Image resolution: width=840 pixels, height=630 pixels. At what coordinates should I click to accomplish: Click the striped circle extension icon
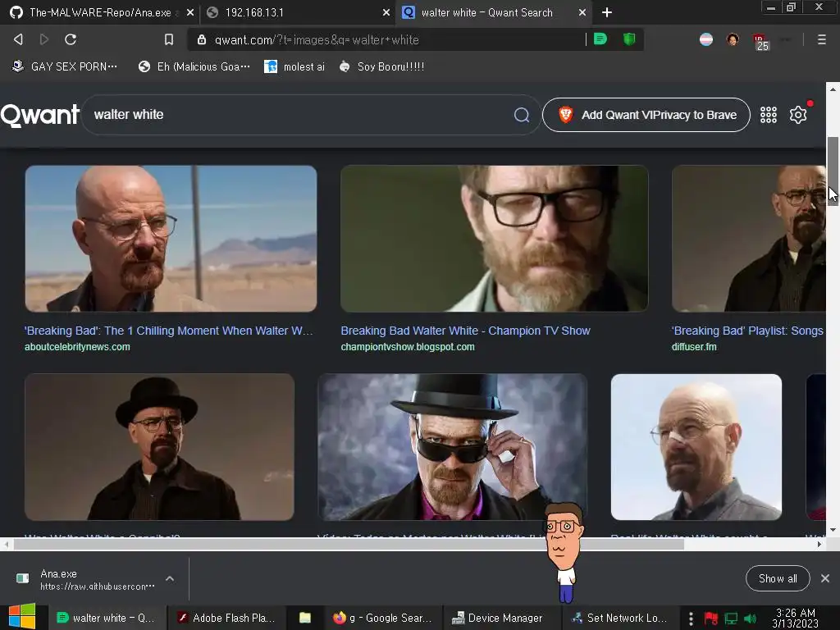[x=706, y=39]
